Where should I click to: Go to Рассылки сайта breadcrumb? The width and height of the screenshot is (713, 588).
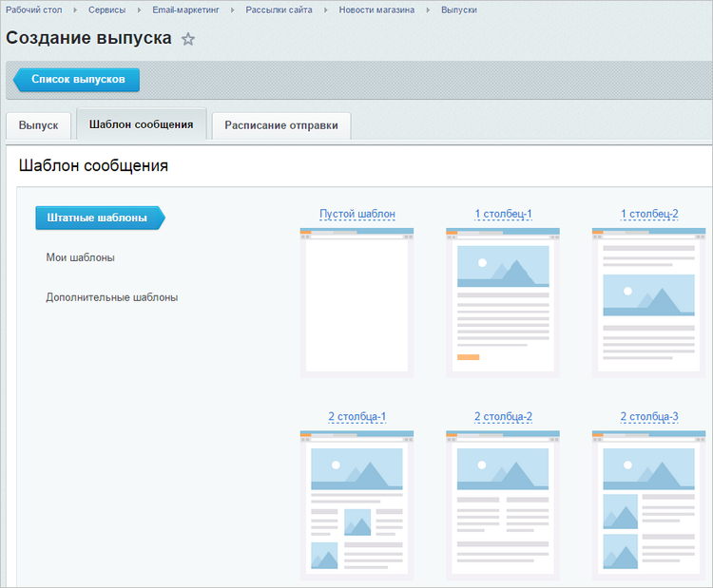tap(279, 10)
